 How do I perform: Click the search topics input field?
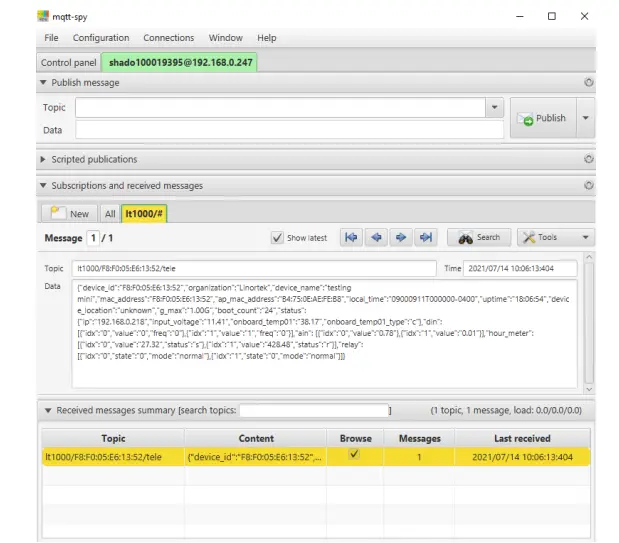(x=314, y=410)
